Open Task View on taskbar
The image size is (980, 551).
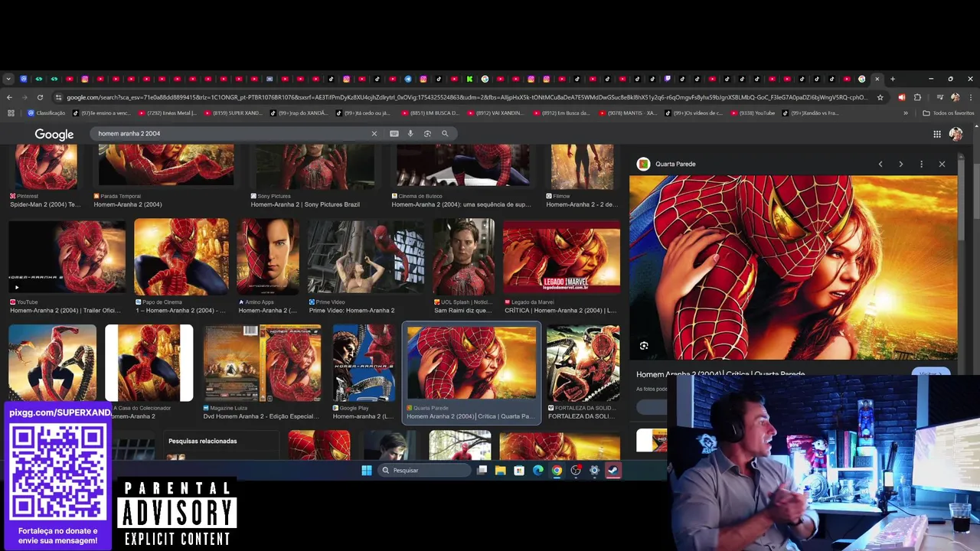(x=482, y=470)
